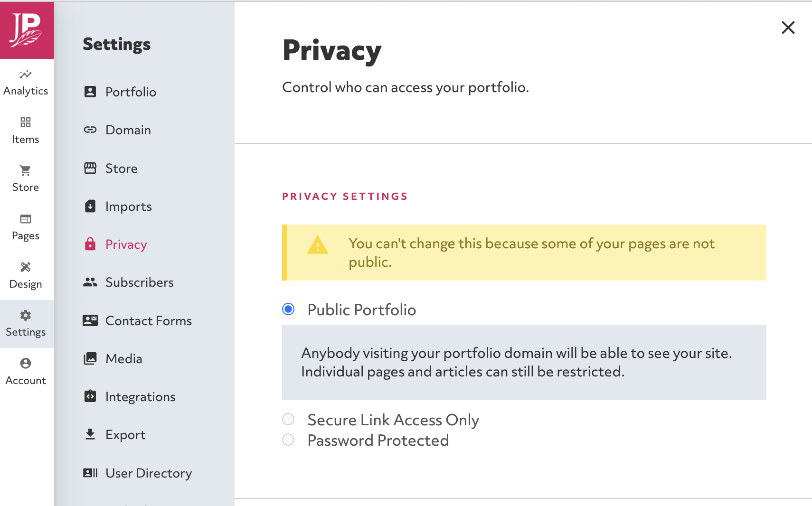Open the Analytics sidebar icon

click(x=26, y=75)
